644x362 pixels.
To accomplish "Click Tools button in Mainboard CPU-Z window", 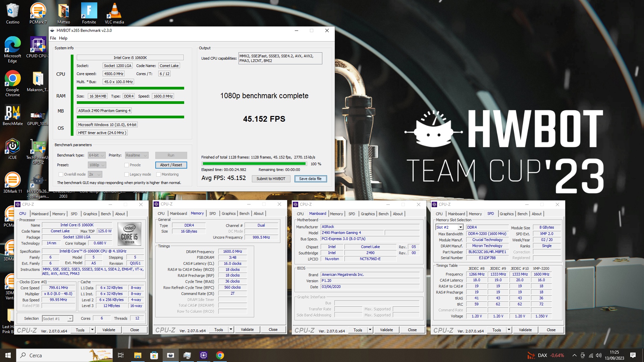I will pos(358,330).
